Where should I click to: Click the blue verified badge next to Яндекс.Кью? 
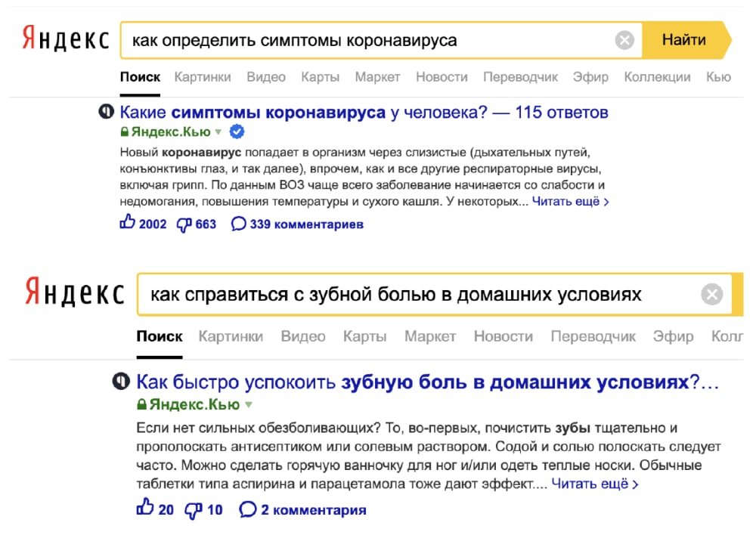[x=235, y=131]
